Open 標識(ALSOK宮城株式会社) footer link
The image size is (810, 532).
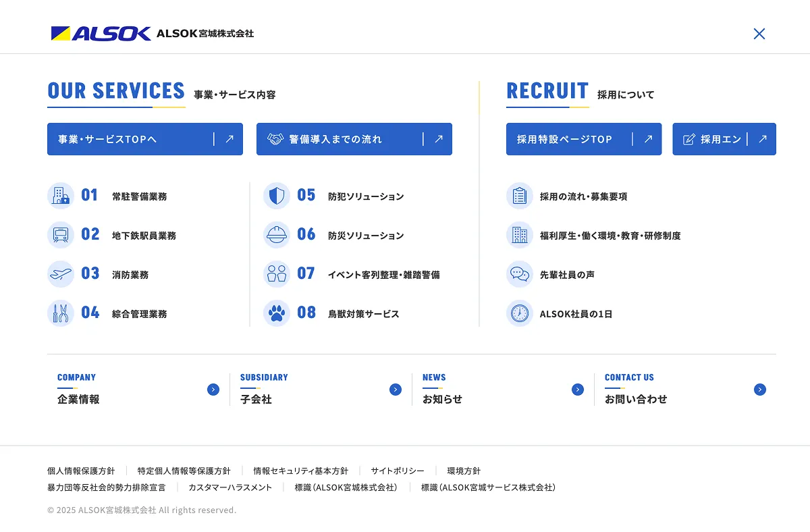(x=347, y=487)
